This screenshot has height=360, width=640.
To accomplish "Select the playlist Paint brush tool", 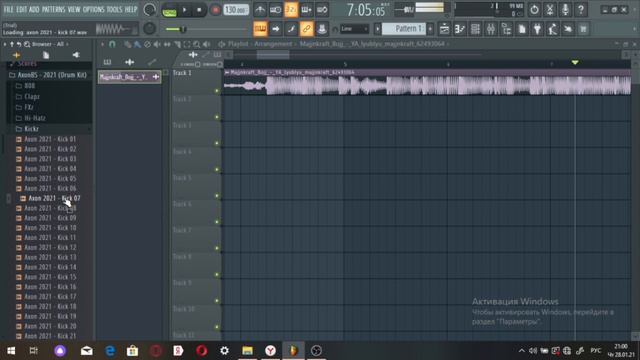I will coord(138,44).
